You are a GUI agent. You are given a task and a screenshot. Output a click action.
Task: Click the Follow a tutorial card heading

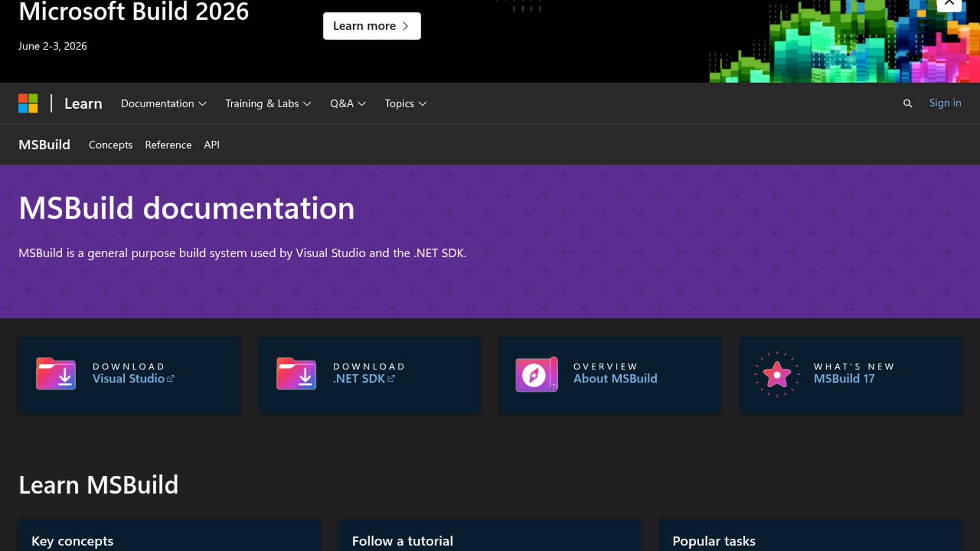click(x=402, y=541)
